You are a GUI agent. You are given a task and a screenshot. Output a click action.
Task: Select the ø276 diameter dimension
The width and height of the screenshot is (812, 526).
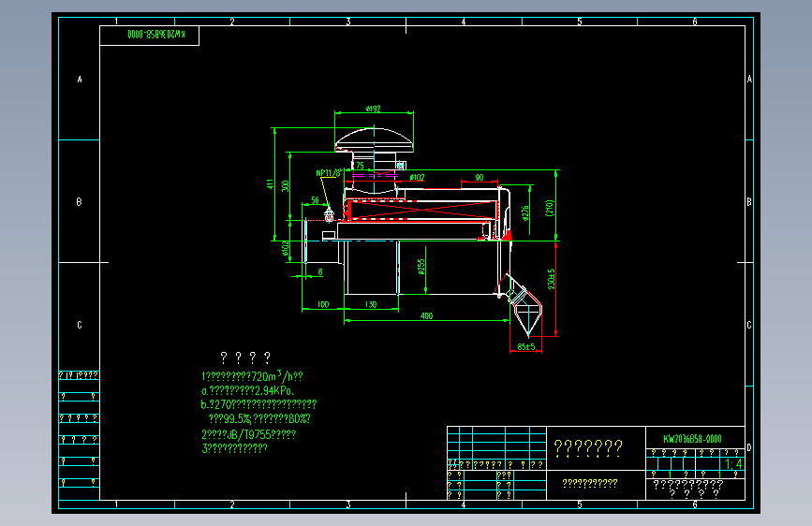525,212
